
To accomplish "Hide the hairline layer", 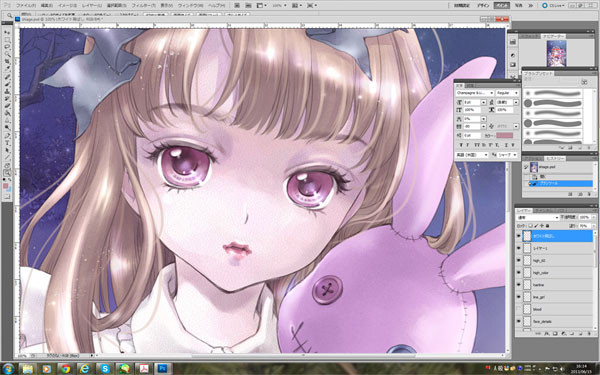I will tap(518, 285).
